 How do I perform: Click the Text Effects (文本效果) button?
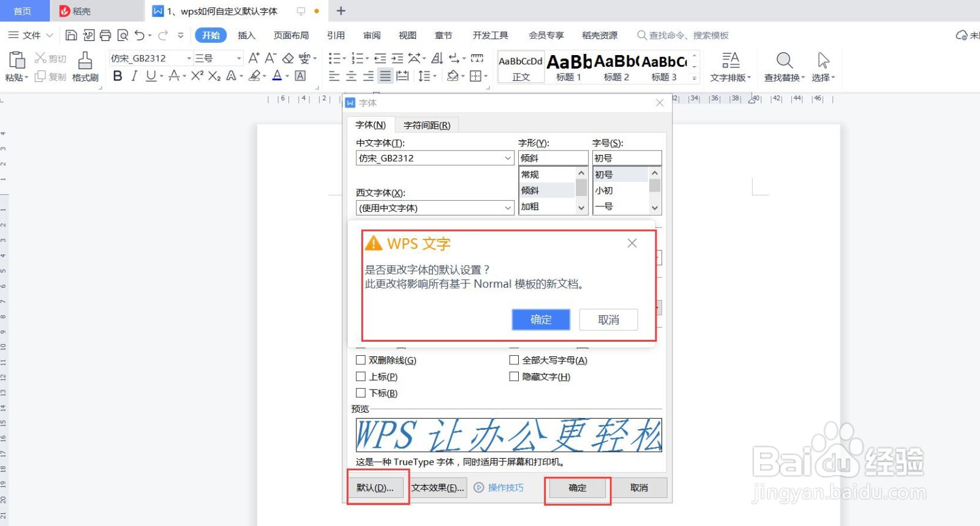(x=438, y=488)
